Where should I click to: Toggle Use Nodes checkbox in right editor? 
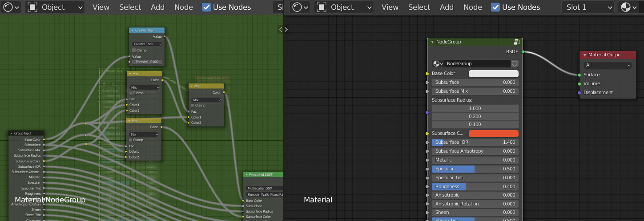tap(495, 7)
